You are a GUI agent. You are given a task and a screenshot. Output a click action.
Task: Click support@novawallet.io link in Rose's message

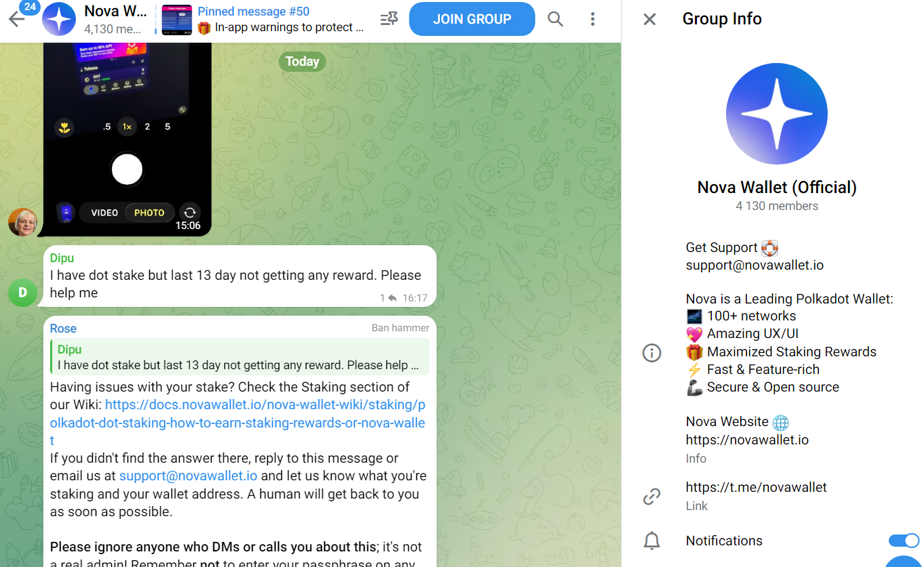tap(188, 476)
